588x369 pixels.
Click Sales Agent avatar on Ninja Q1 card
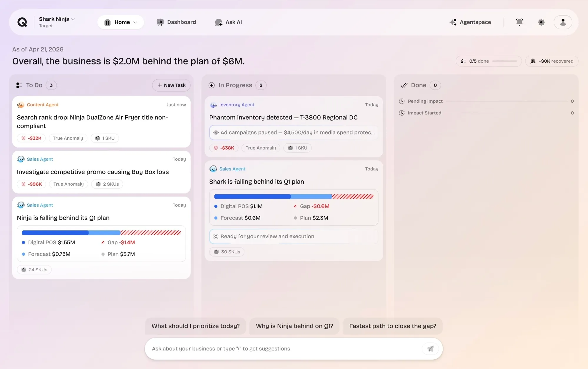click(21, 205)
